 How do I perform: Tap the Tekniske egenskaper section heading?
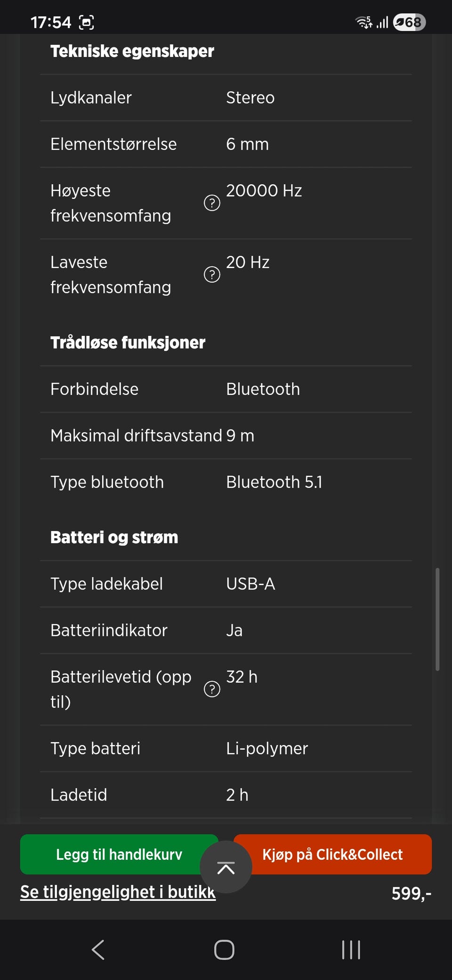pos(132,51)
